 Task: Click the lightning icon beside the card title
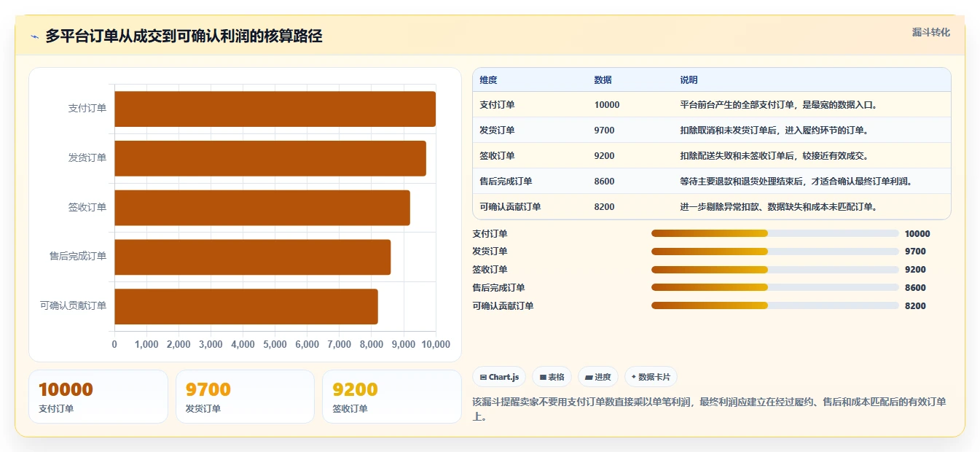[x=34, y=36]
